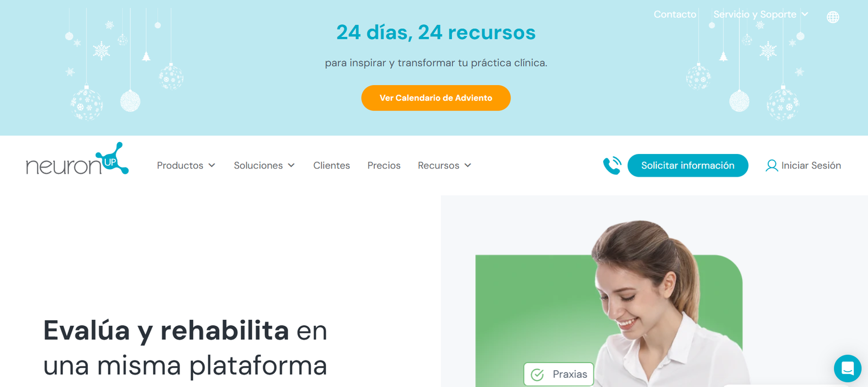Viewport: 868px width, 387px height.
Task: Expand the Recursos dropdown chevron
Action: coord(468,165)
